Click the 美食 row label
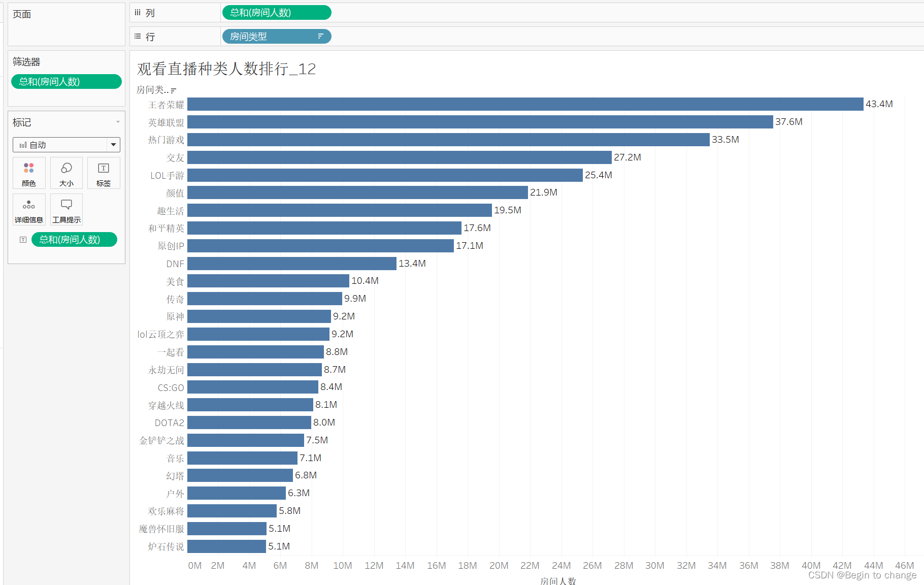 click(175, 281)
